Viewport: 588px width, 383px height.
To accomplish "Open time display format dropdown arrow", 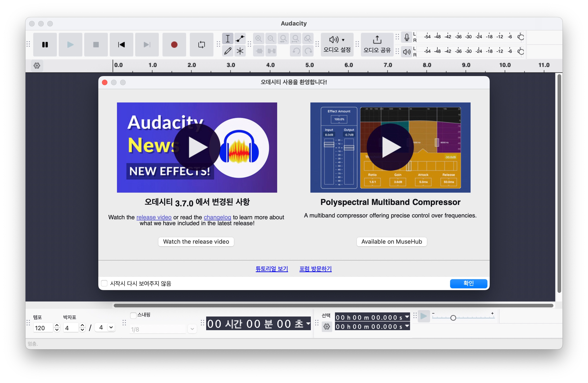I will [308, 323].
